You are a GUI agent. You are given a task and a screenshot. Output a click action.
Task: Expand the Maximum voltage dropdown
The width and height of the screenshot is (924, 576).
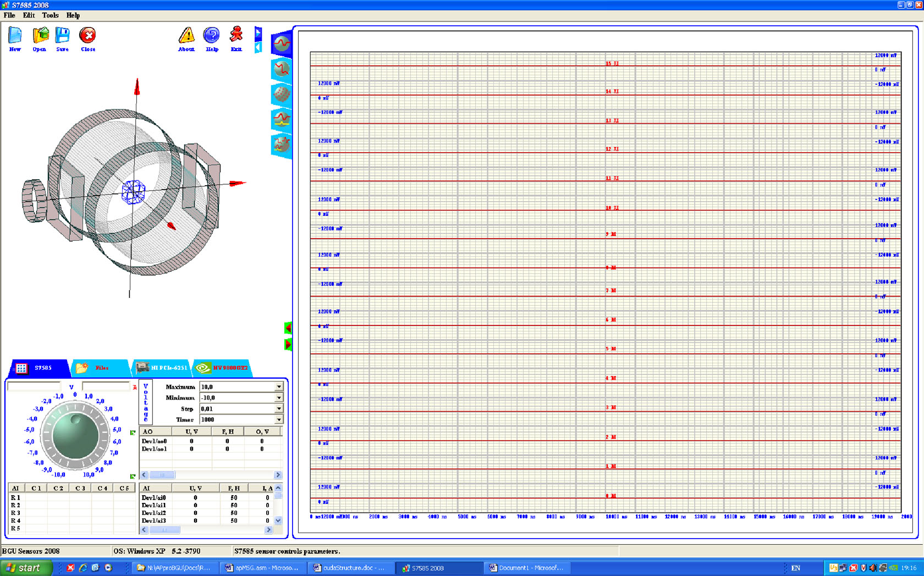279,387
